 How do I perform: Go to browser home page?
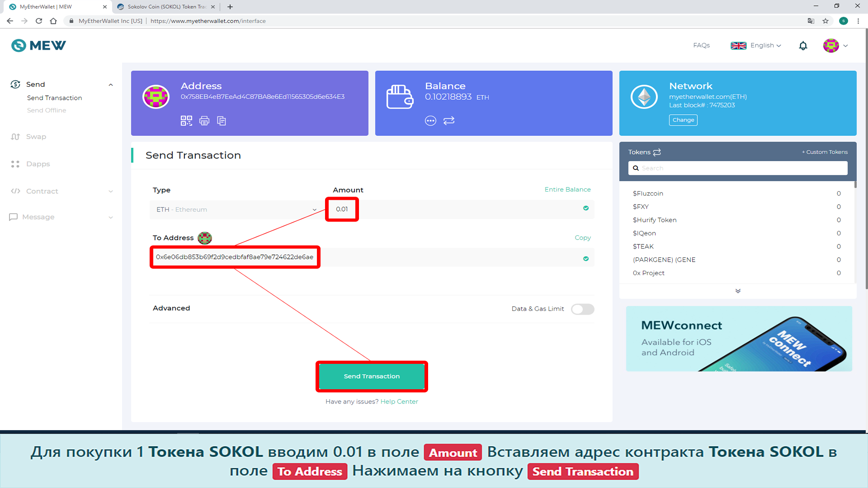(53, 21)
